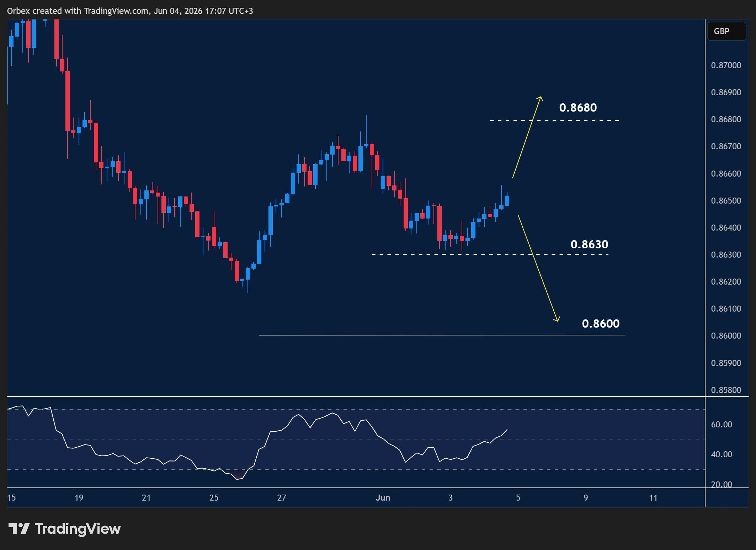756x550 pixels.
Task: Click the 0.85800 price axis value
Action: click(x=726, y=390)
